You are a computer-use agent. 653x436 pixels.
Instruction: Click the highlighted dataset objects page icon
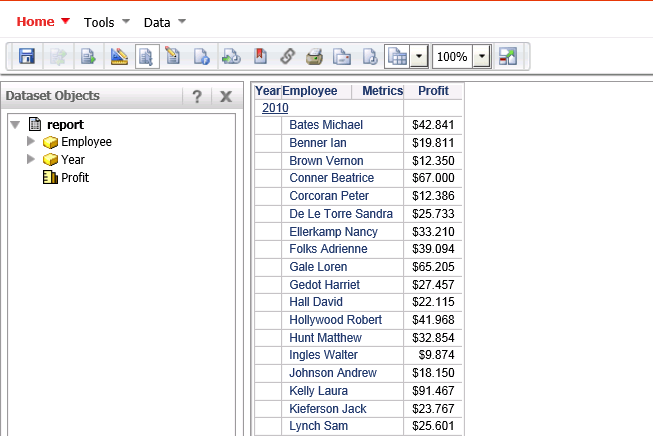(x=147, y=56)
